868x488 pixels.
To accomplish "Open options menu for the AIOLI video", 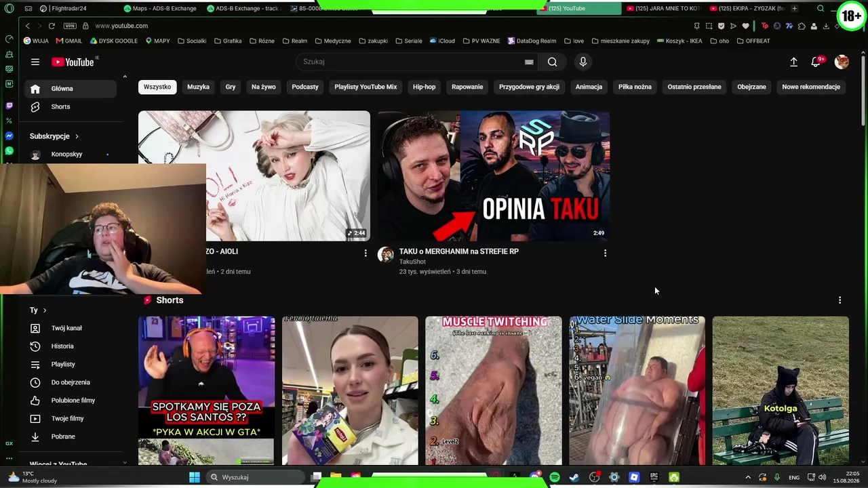I will (366, 253).
